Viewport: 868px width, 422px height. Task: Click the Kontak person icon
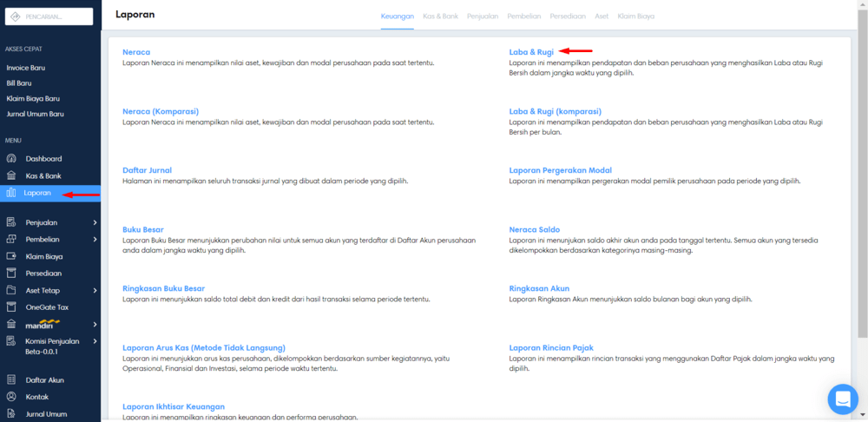point(11,397)
